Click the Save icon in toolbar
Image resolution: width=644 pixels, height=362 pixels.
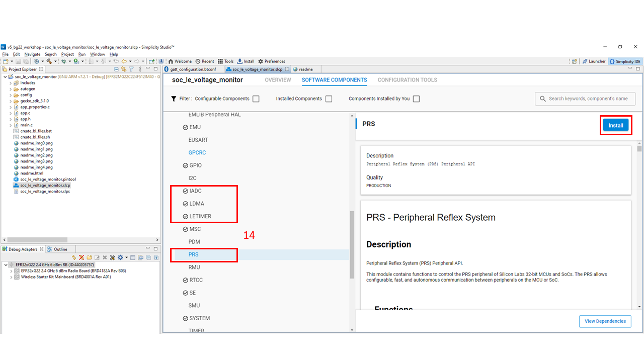(18, 61)
